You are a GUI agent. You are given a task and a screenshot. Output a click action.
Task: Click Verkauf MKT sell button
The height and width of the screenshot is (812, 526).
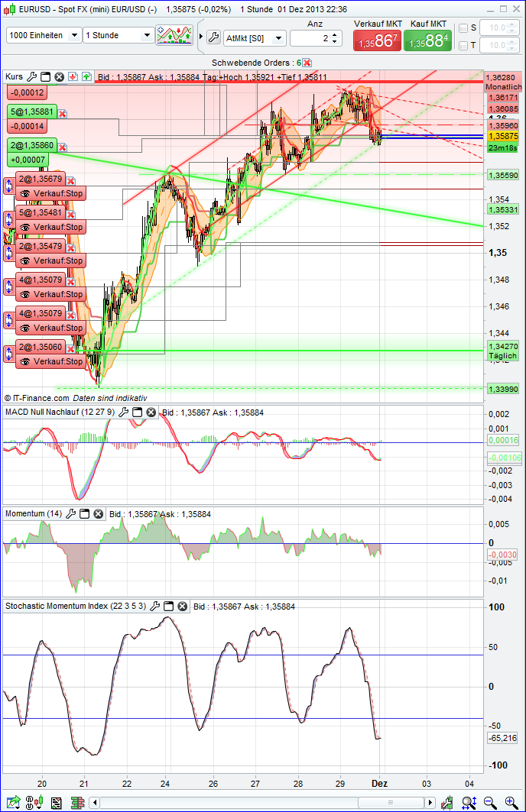[x=376, y=40]
